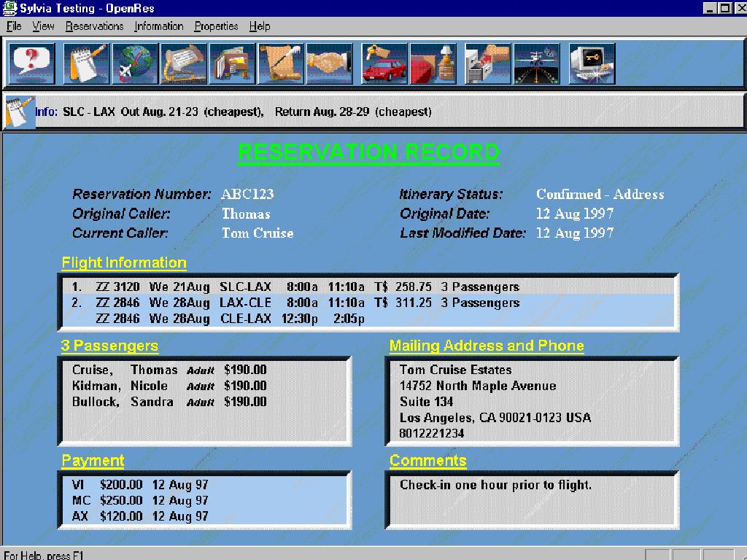Click the computer monitor with key icon
The width and height of the screenshot is (747, 560).
tap(592, 64)
